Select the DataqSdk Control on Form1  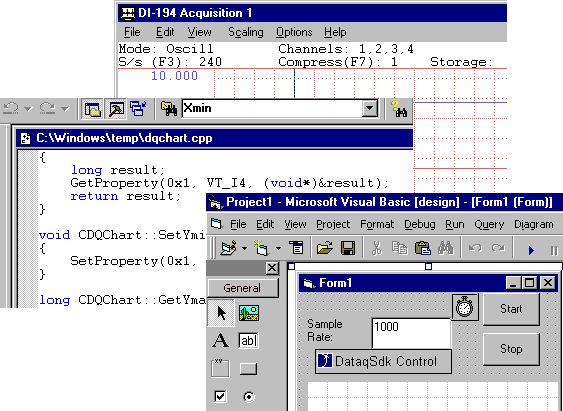(383, 361)
